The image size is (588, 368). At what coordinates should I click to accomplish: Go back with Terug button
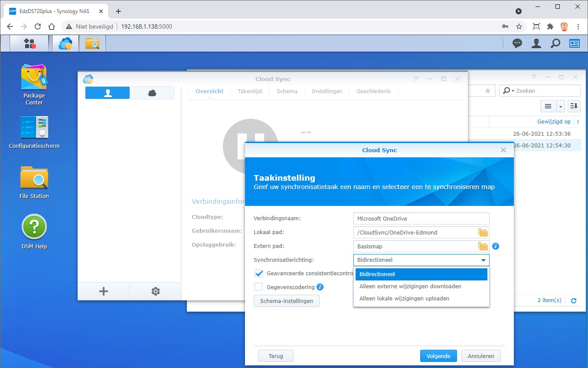coord(276,356)
